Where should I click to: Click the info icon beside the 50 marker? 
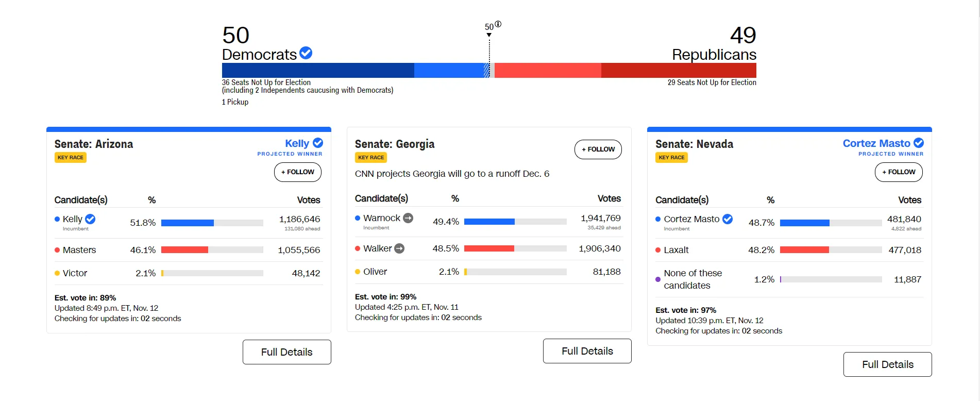[x=498, y=24]
